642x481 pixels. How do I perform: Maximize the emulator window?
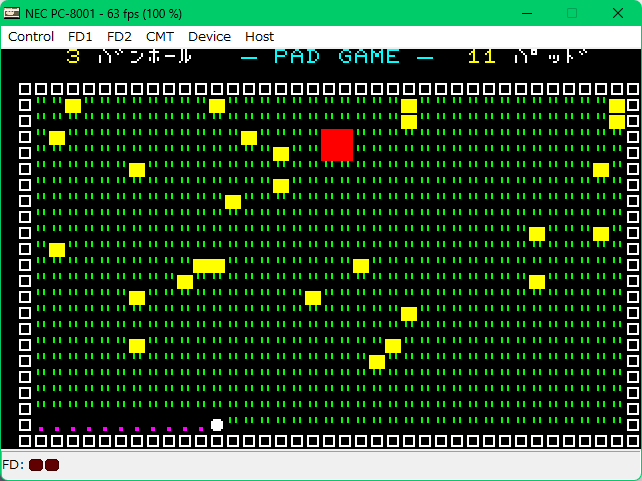tap(572, 12)
